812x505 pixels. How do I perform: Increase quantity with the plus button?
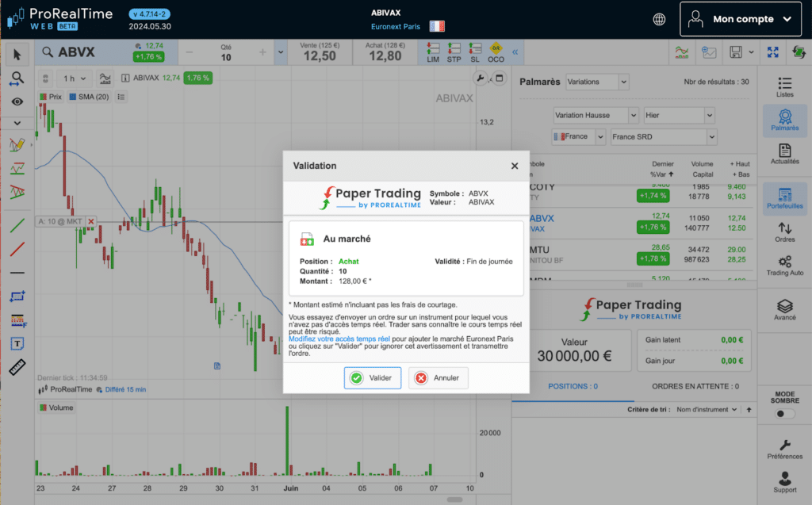pyautogui.click(x=262, y=52)
